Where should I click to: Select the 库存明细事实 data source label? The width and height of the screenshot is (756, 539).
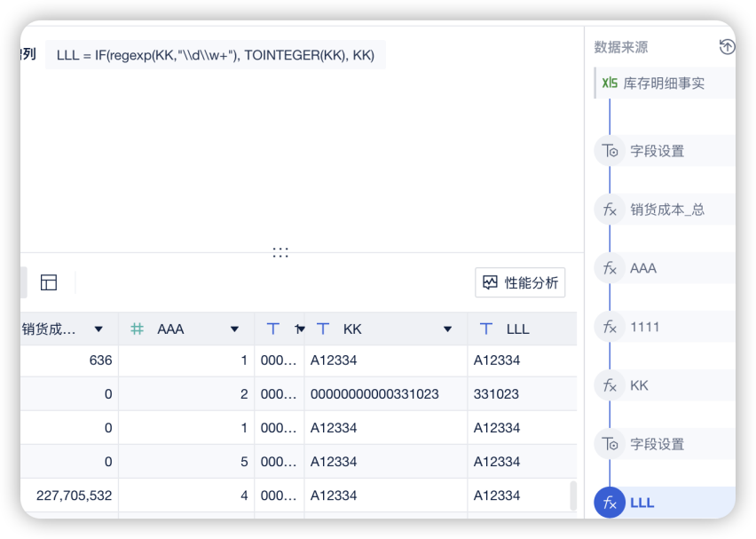point(664,83)
